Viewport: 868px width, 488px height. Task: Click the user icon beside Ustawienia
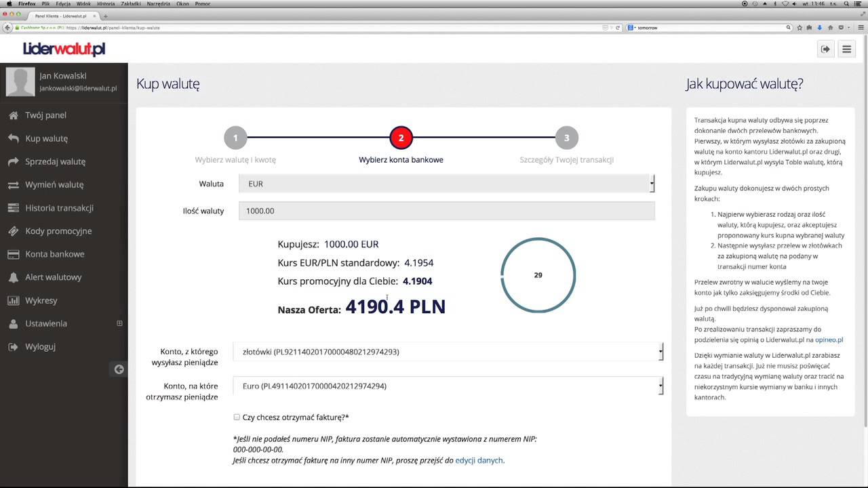(13, 323)
